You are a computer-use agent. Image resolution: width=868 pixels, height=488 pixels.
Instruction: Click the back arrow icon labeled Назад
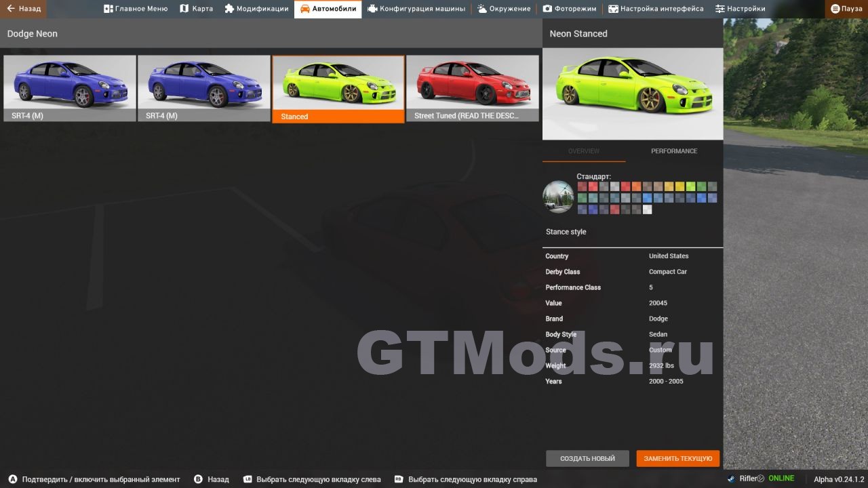click(x=11, y=9)
